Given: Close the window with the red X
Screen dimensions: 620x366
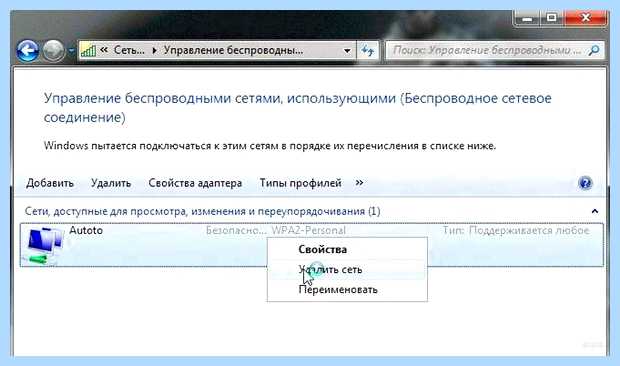Looking at the screenshot, I should (586, 18).
